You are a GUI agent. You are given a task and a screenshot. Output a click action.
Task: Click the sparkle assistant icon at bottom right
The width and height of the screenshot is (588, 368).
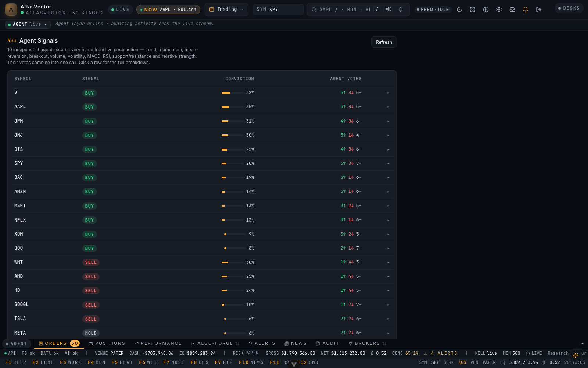[576, 355]
